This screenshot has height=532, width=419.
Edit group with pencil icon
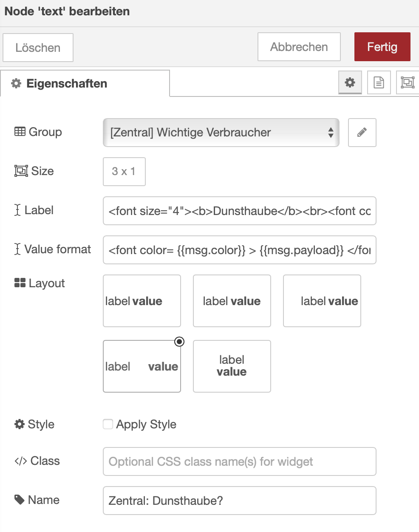362,133
